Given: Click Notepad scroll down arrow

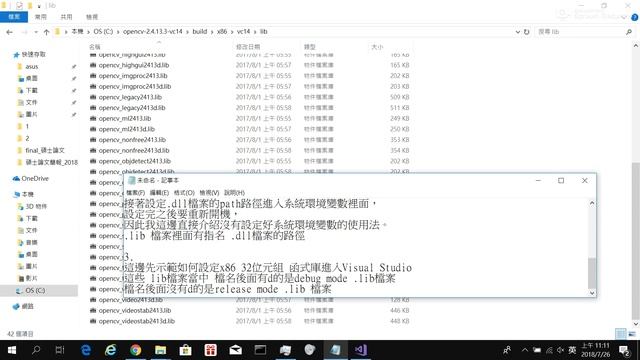Looking at the screenshot, I should point(592,293).
